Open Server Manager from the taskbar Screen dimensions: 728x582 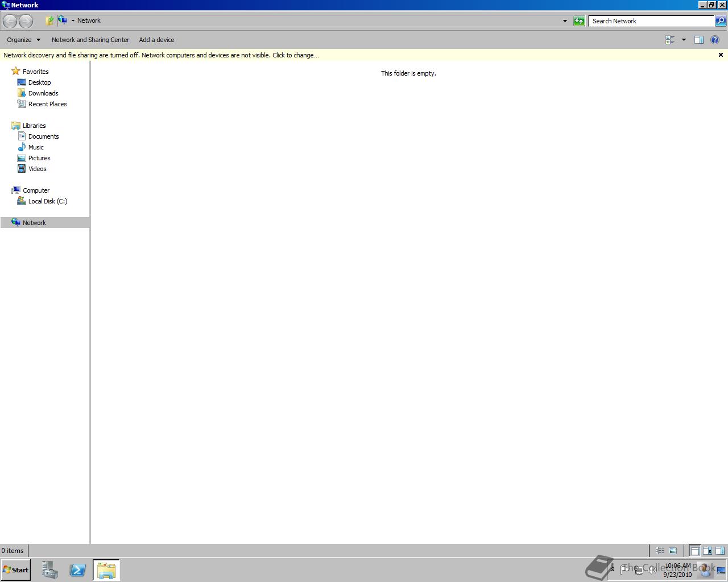click(50, 570)
